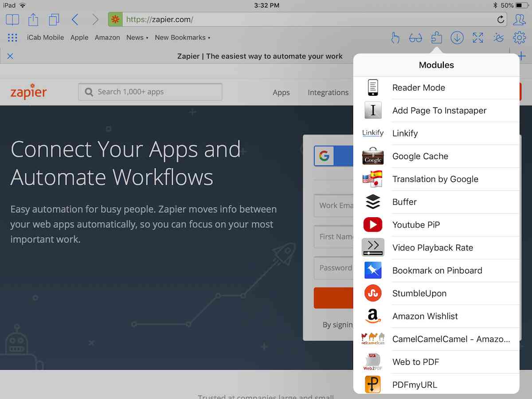Expand the New Bookmarks folder
Screen dimensions: 532x399
[x=182, y=38]
